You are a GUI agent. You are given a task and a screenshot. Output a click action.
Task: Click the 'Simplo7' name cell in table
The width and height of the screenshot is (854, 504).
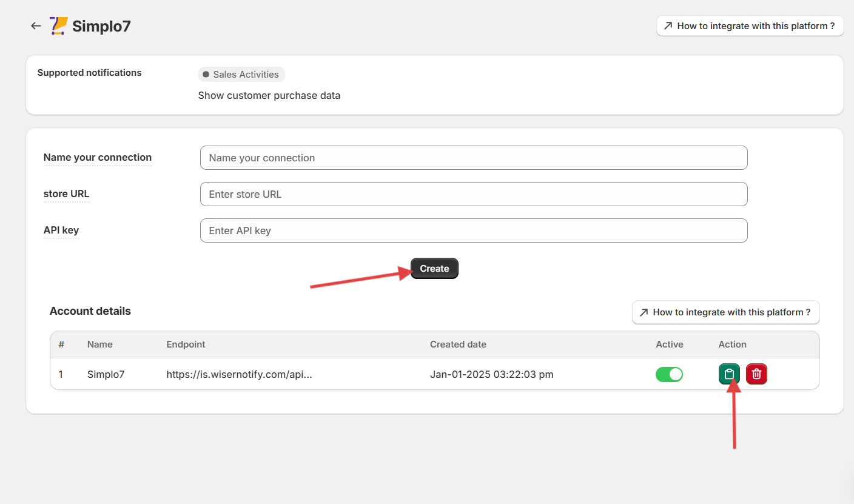click(106, 374)
